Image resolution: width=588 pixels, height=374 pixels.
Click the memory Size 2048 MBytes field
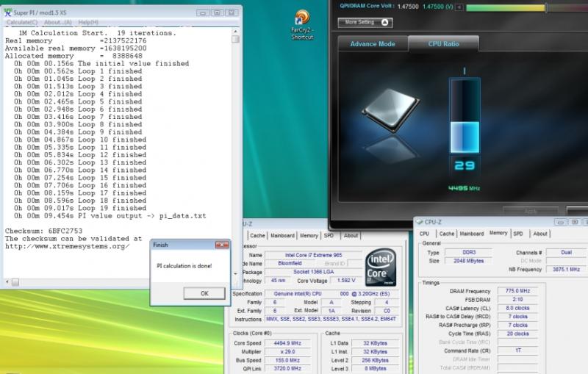pos(468,260)
